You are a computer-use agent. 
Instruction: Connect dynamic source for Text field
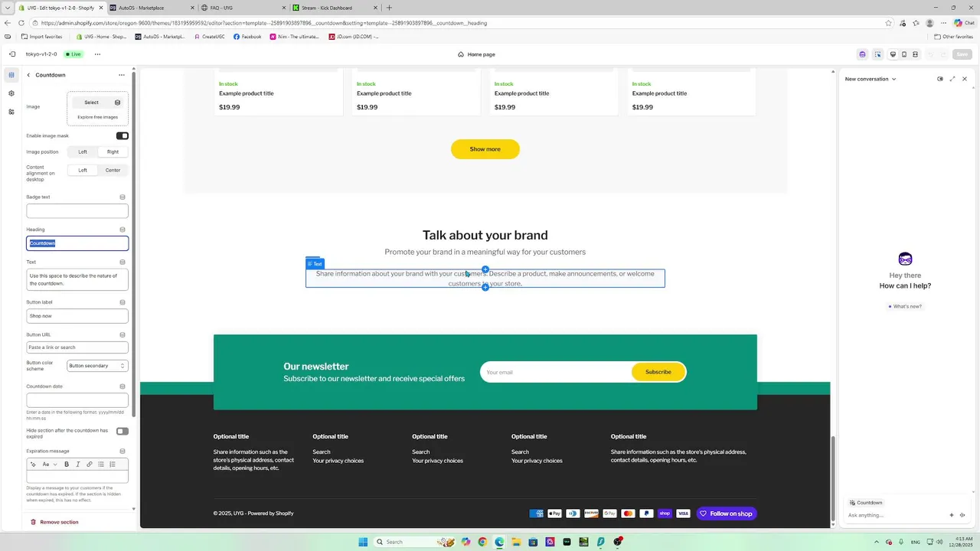tap(122, 262)
